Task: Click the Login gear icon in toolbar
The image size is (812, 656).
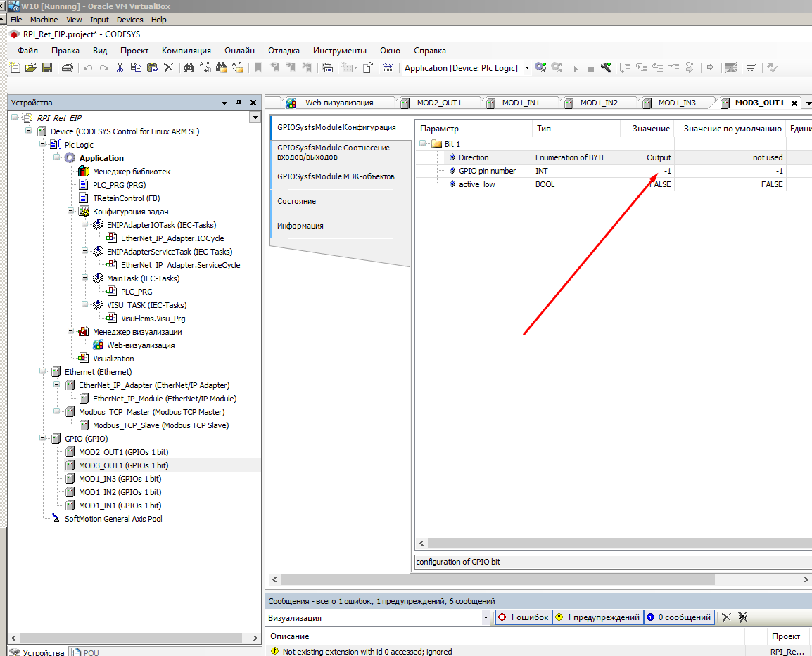Action: click(x=540, y=67)
